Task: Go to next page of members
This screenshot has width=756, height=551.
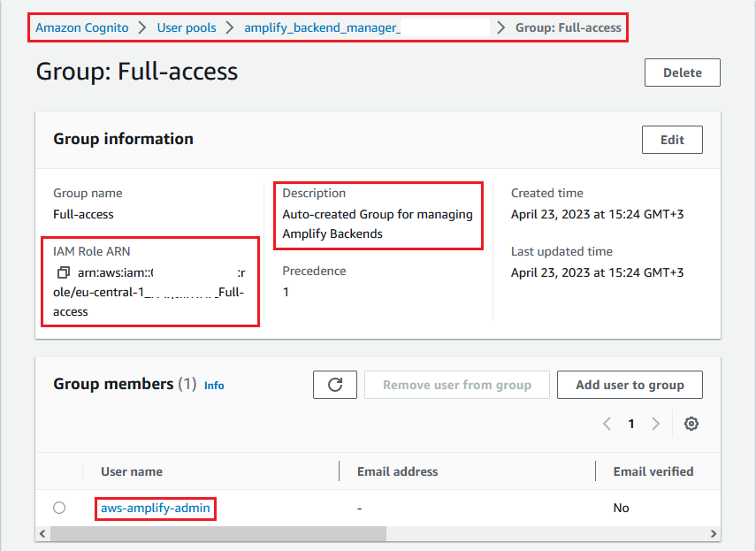Action: (655, 424)
